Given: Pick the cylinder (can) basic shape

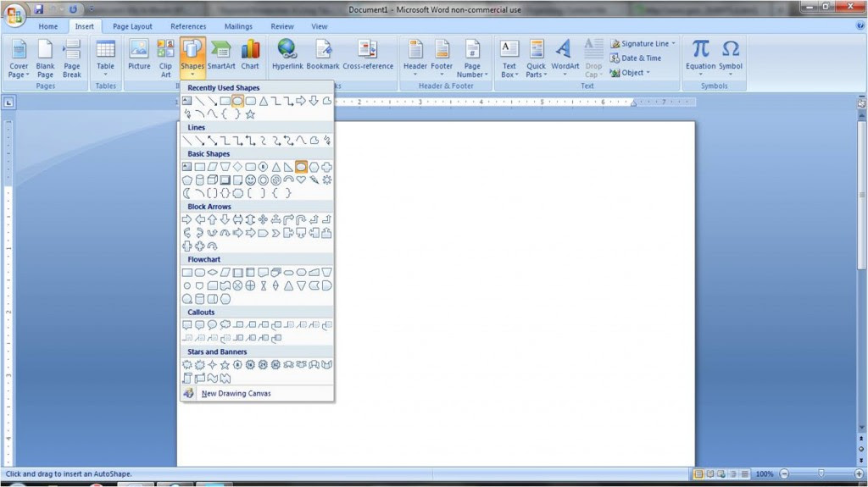Looking at the screenshot, I should (x=199, y=180).
